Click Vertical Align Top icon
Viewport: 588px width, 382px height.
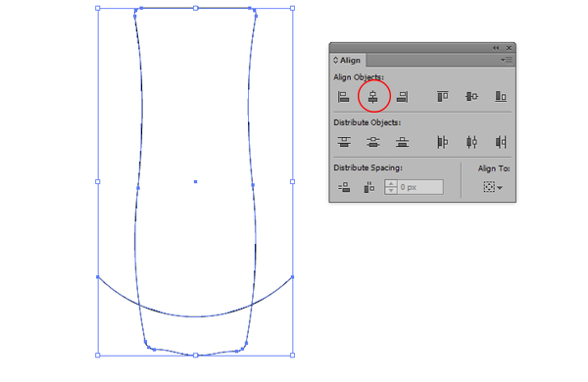(443, 97)
